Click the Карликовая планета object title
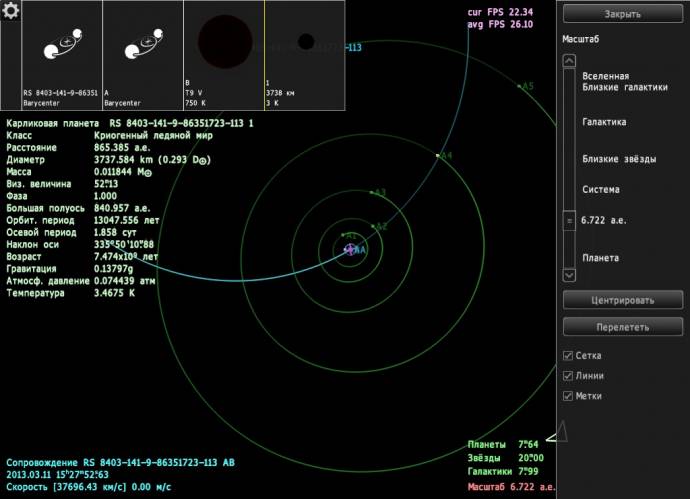690x499 pixels. pyautogui.click(x=130, y=123)
